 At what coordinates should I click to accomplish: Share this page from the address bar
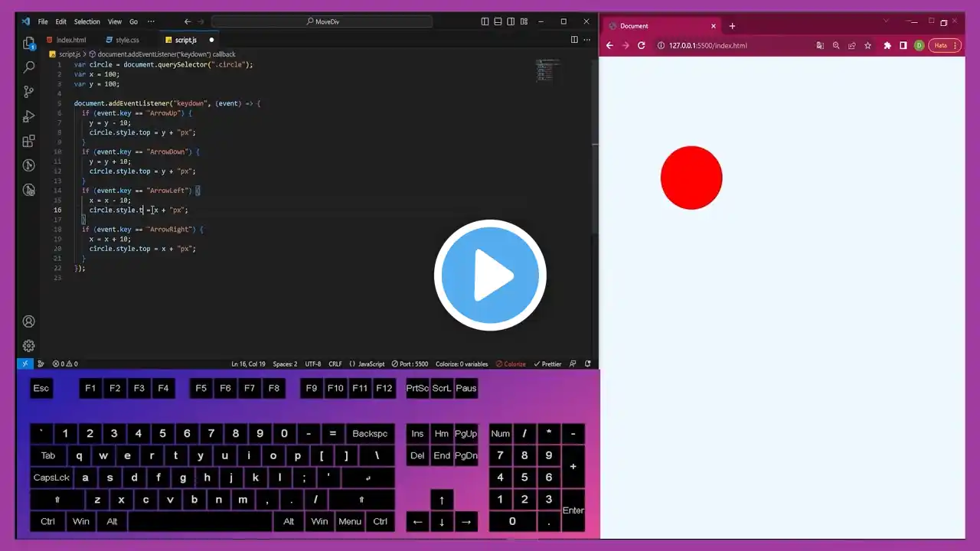(851, 45)
